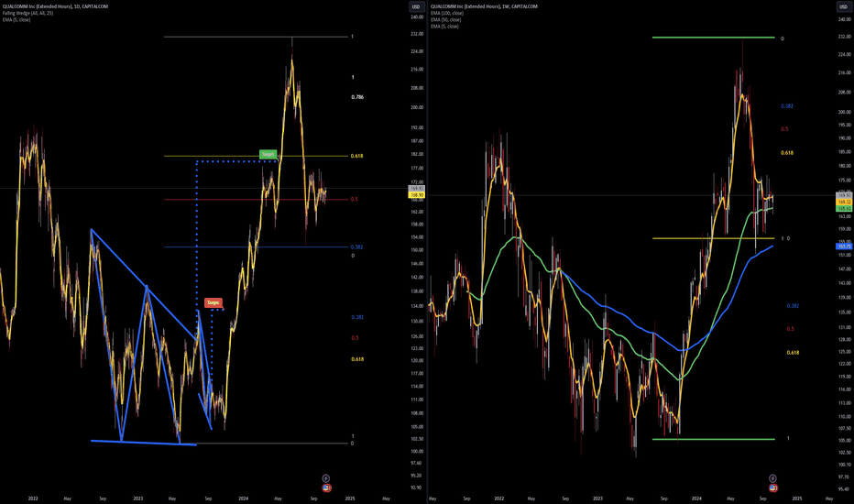Select the bottom green fib line on weekly chart

tap(714, 439)
